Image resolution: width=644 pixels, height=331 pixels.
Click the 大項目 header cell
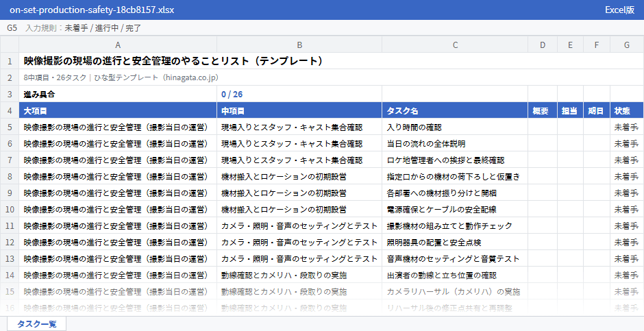point(118,111)
